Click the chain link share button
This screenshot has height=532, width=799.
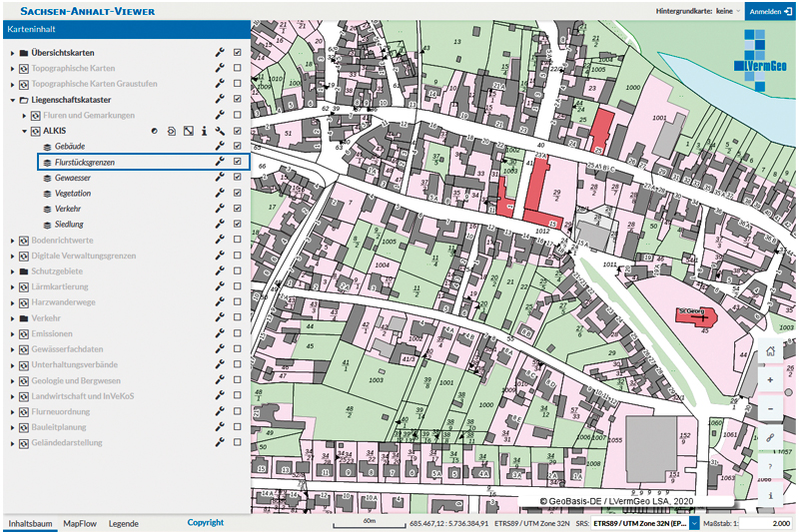point(770,437)
